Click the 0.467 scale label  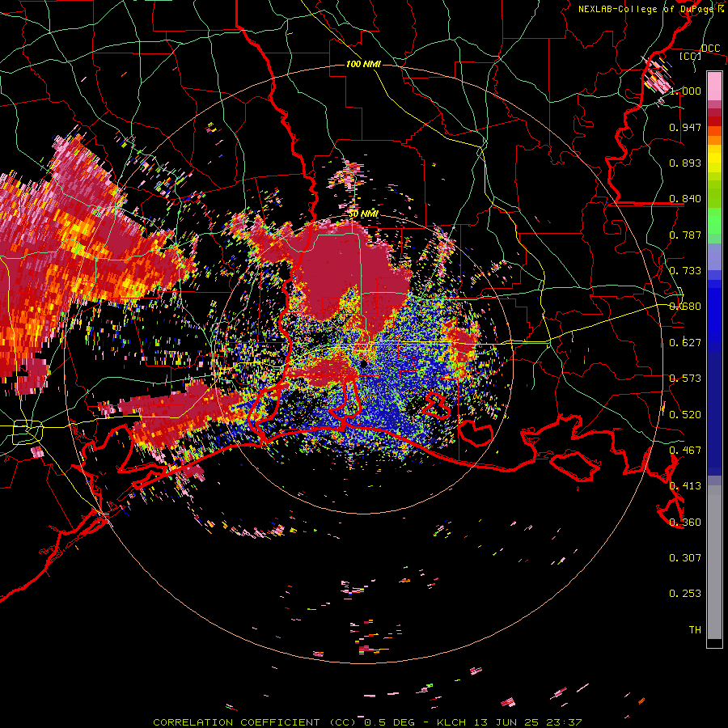(685, 451)
